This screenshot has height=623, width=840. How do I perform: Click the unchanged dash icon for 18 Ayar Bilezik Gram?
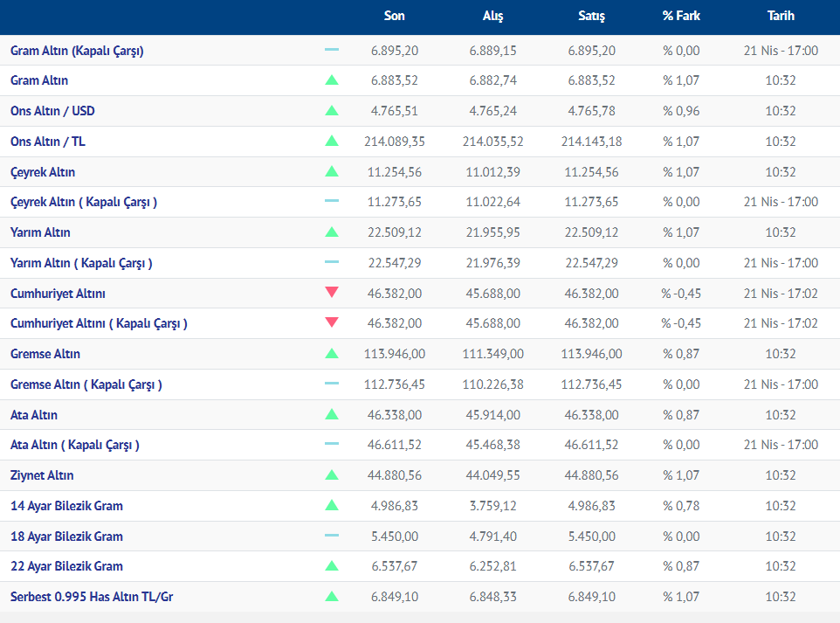(x=331, y=536)
